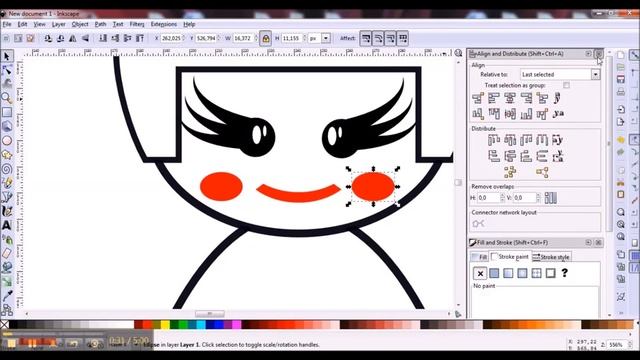Toggle Treat selection as group checkbox

[566, 85]
